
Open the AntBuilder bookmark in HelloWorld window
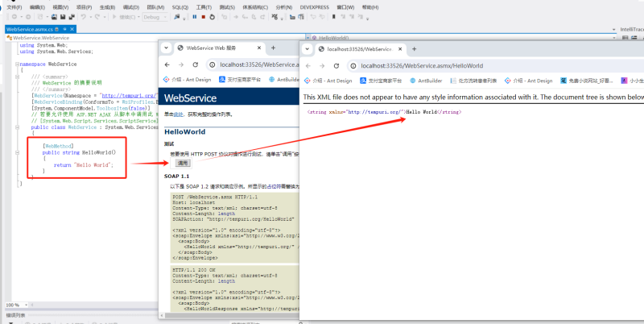coord(427,81)
